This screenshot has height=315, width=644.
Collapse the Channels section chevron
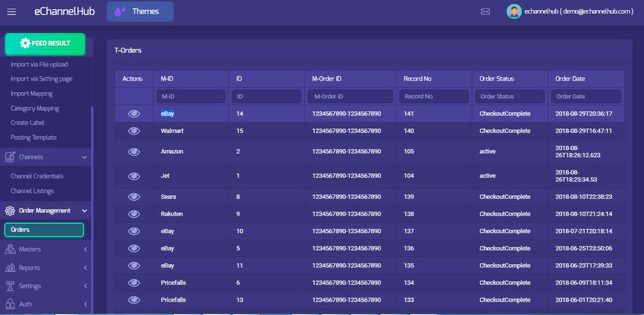[85, 157]
